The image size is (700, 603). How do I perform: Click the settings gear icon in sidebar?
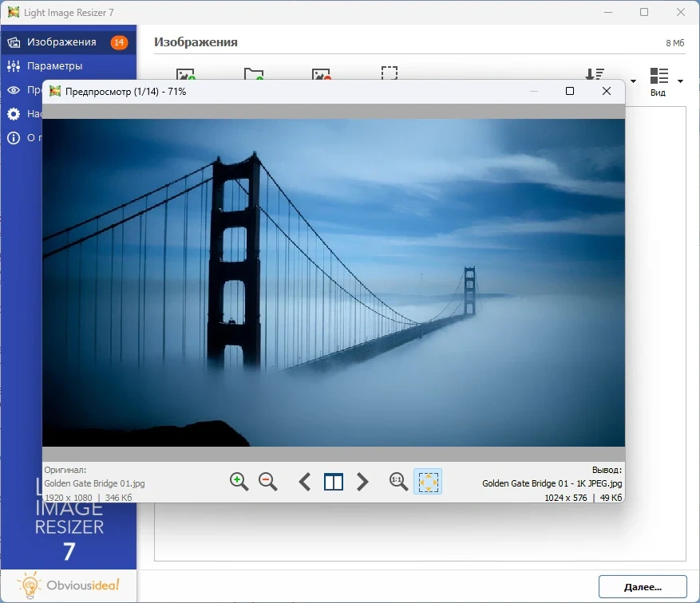pyautogui.click(x=14, y=114)
